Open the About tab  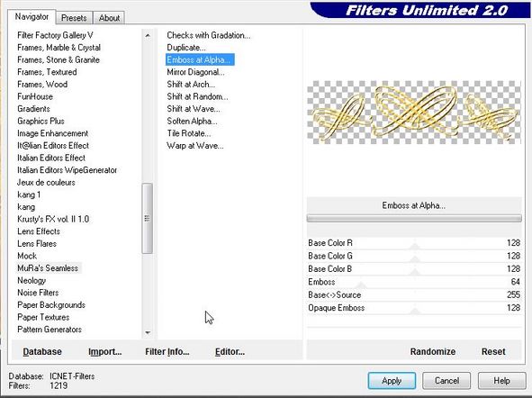click(109, 18)
